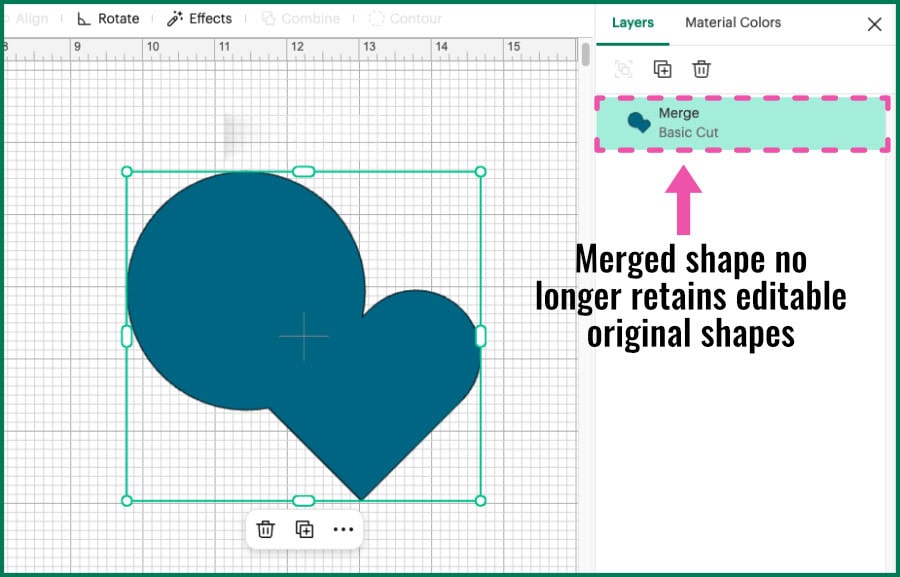Open the Rotate tool in toolbar

point(108,18)
